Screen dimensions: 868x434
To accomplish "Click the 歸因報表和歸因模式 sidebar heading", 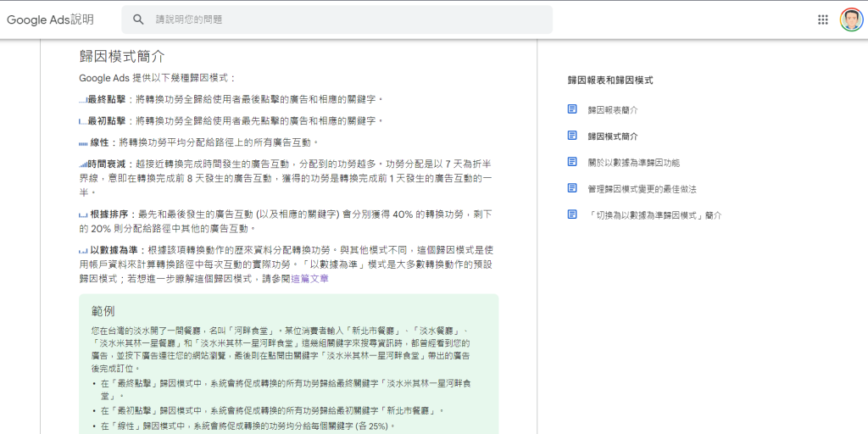I will [610, 81].
